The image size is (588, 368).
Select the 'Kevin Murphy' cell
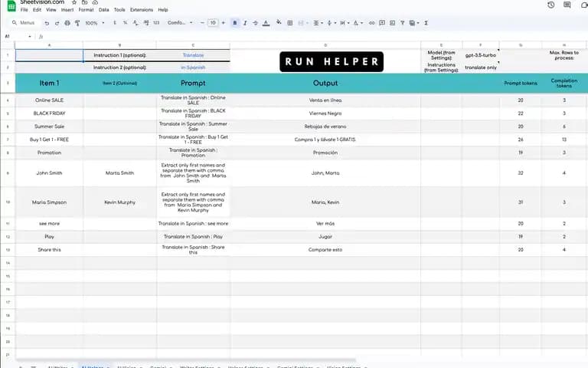119,202
